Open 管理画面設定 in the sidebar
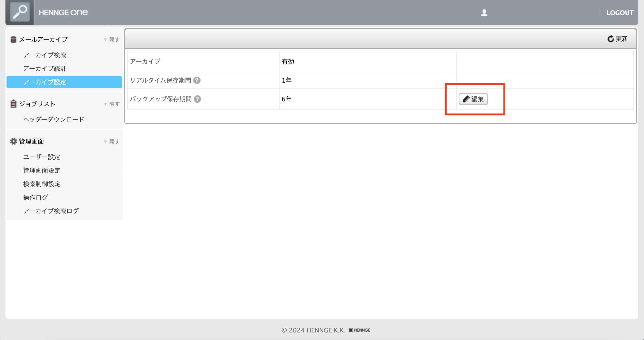This screenshot has height=340, width=644. (x=42, y=171)
